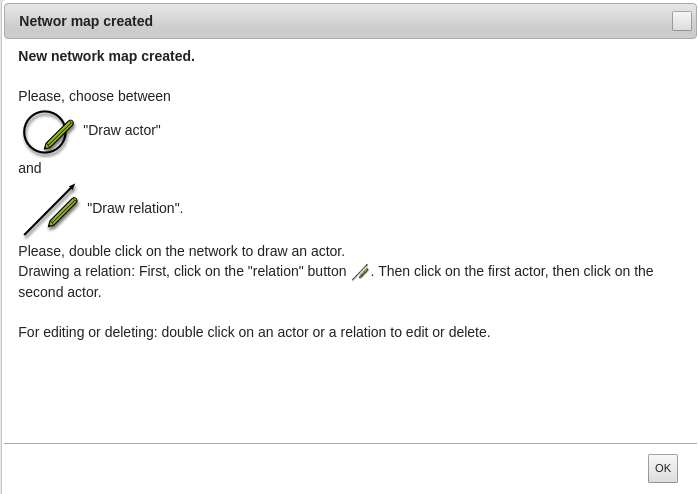This screenshot has width=698, height=494.
Task: Click the horizontal separator above the OK button
Action: tap(350, 443)
